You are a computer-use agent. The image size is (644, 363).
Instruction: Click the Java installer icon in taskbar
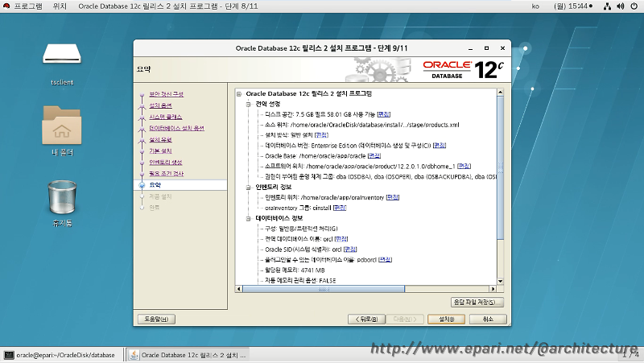(134, 355)
